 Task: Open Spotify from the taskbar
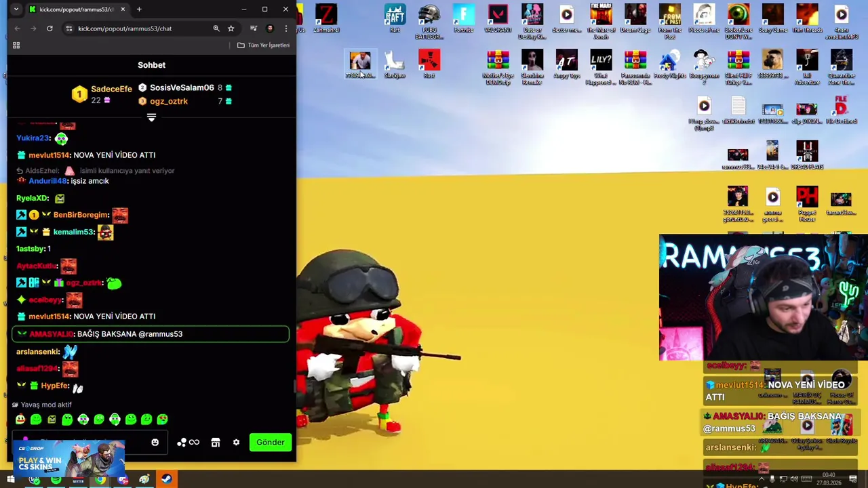tap(56, 480)
